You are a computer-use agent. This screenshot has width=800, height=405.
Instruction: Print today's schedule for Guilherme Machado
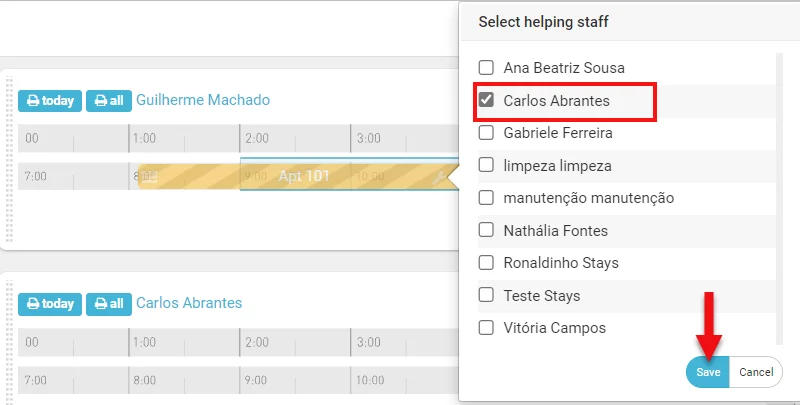50,101
